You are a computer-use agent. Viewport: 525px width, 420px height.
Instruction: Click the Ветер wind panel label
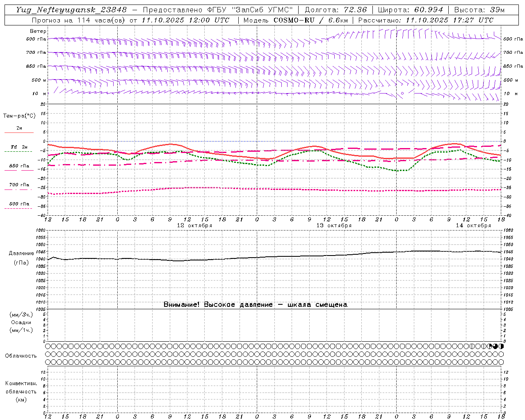38,31
